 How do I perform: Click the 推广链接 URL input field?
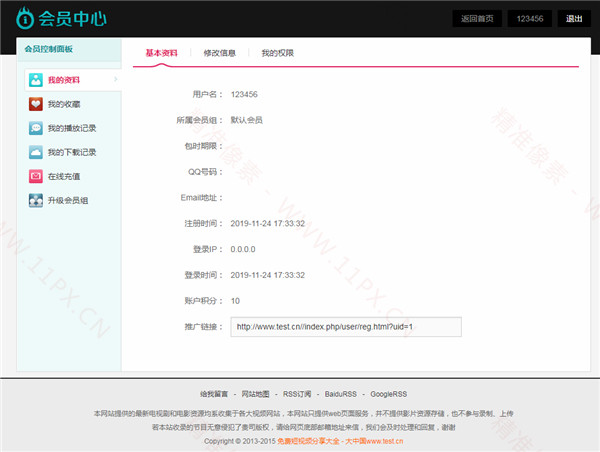(x=346, y=327)
